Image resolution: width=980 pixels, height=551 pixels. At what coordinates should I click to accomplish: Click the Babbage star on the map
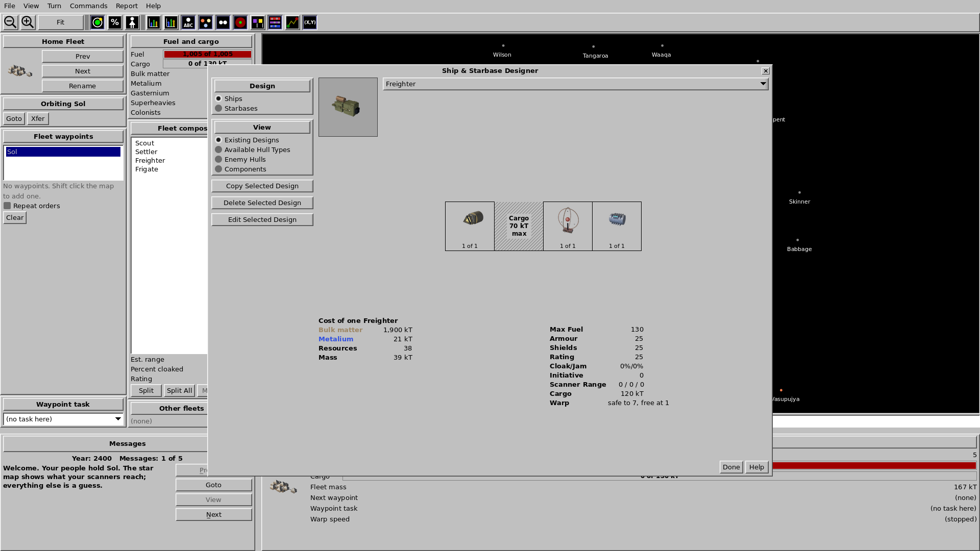(798, 240)
